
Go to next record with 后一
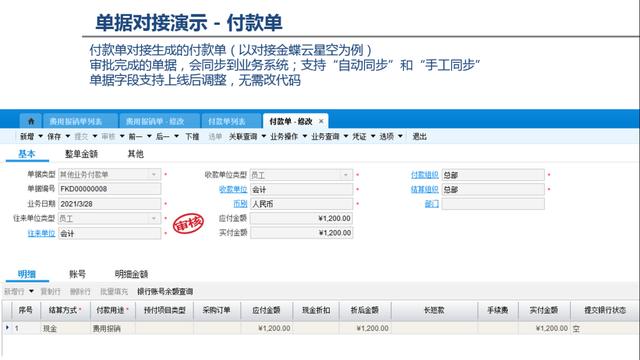tap(162, 136)
